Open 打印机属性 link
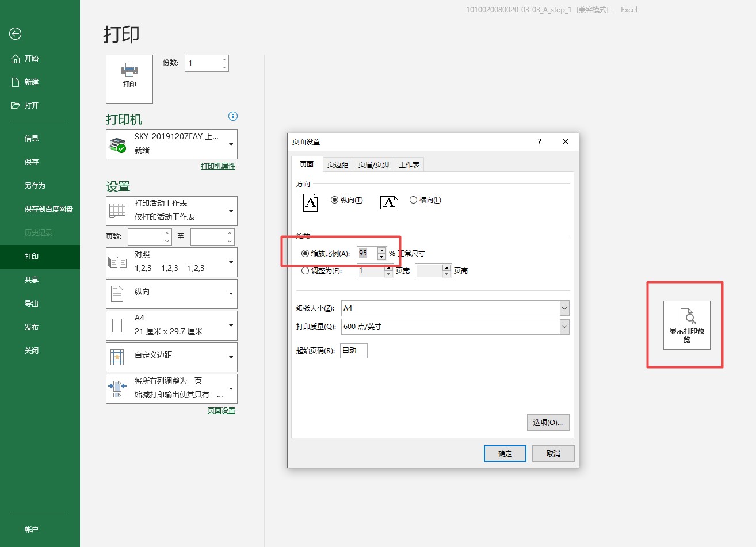756x547 pixels. coord(218,166)
